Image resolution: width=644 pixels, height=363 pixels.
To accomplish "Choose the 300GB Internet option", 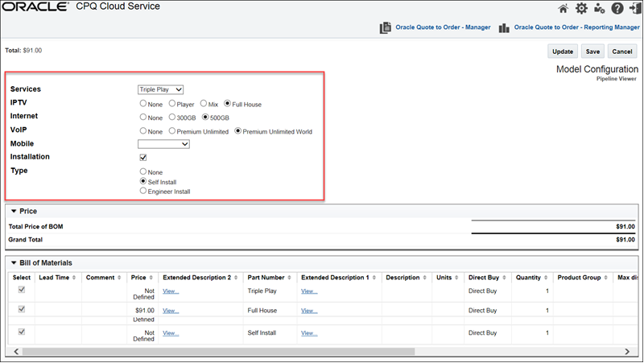I will click(x=172, y=118).
